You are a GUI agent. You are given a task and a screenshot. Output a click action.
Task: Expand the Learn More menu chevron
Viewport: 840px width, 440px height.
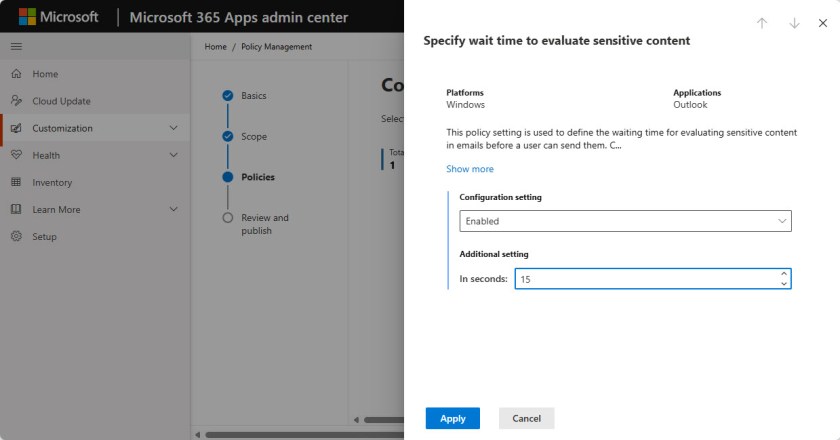pyautogui.click(x=174, y=209)
